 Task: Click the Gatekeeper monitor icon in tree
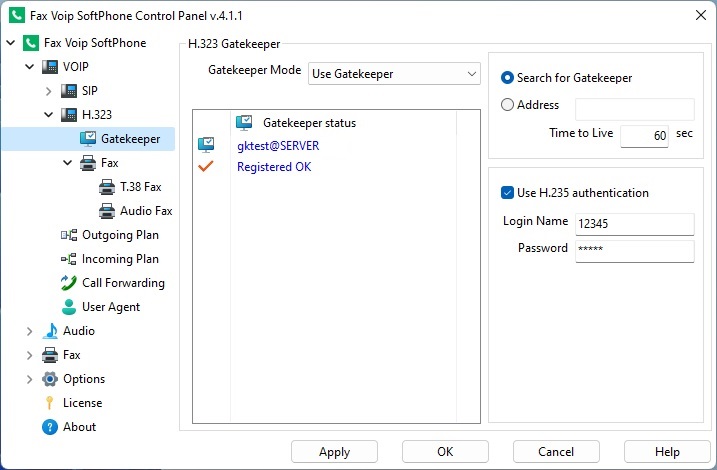(88, 139)
